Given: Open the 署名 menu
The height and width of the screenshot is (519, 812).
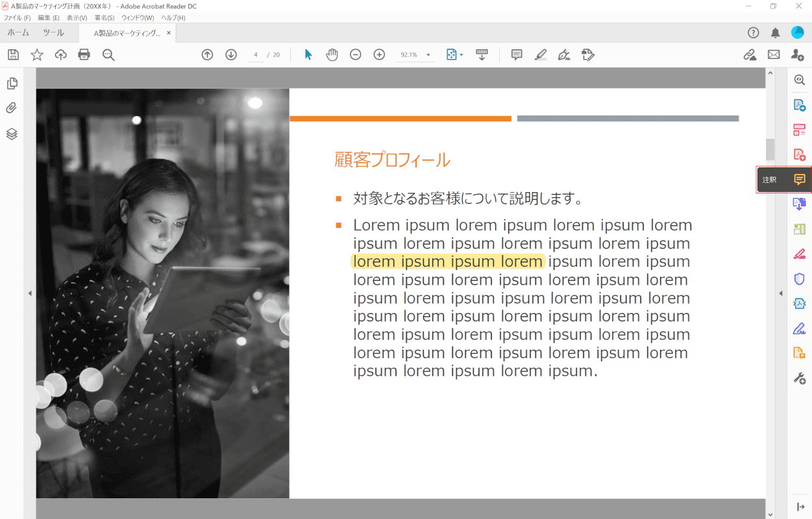Looking at the screenshot, I should 105,18.
